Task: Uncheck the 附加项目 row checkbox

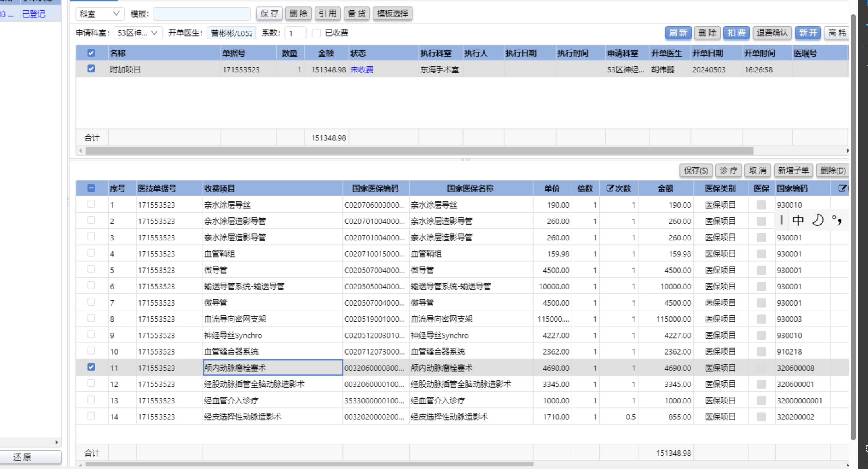Action: [91, 69]
